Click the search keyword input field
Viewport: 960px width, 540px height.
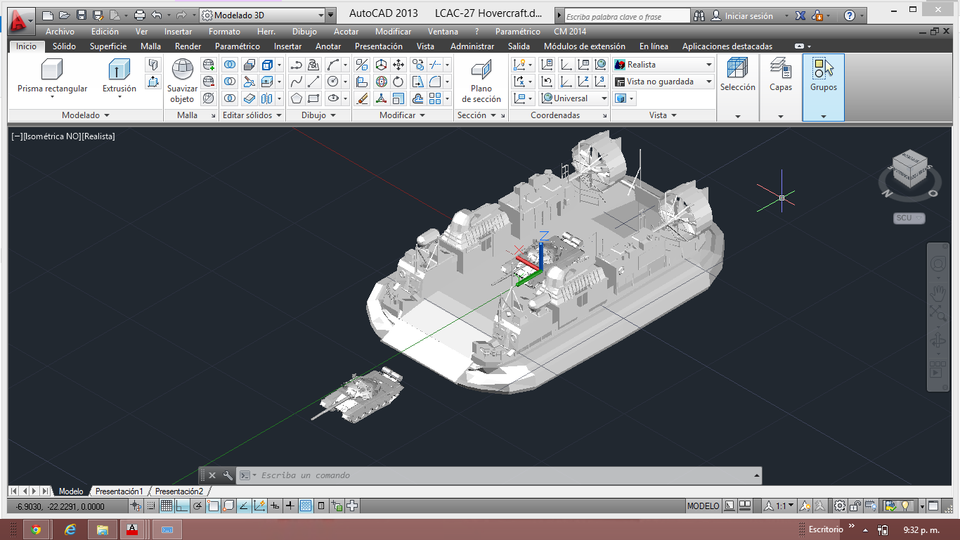626,17
